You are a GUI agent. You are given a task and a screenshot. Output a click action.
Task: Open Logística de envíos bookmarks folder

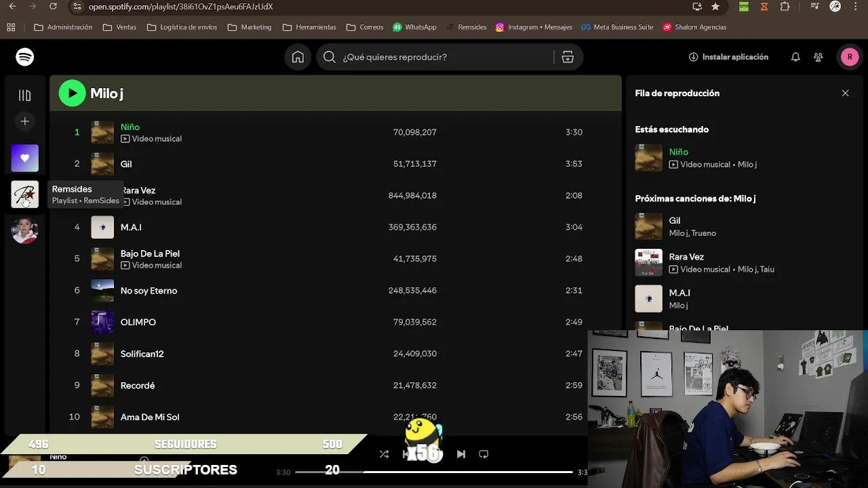[x=182, y=27]
